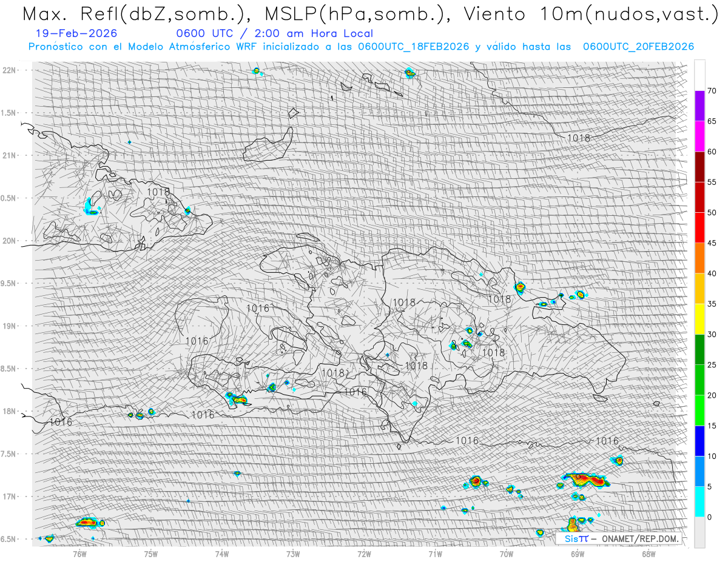Click the '1018' isobar label over eastern Cuba
728x562 pixels.
tap(158, 192)
